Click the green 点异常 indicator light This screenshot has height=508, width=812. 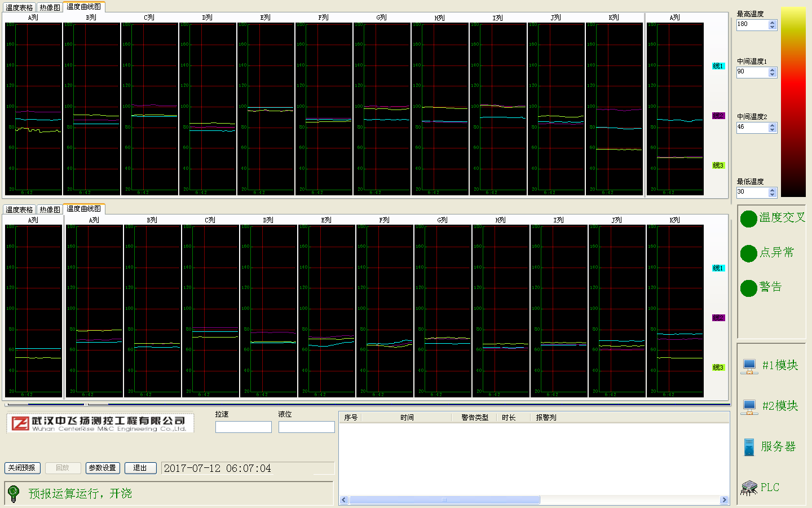(748, 253)
